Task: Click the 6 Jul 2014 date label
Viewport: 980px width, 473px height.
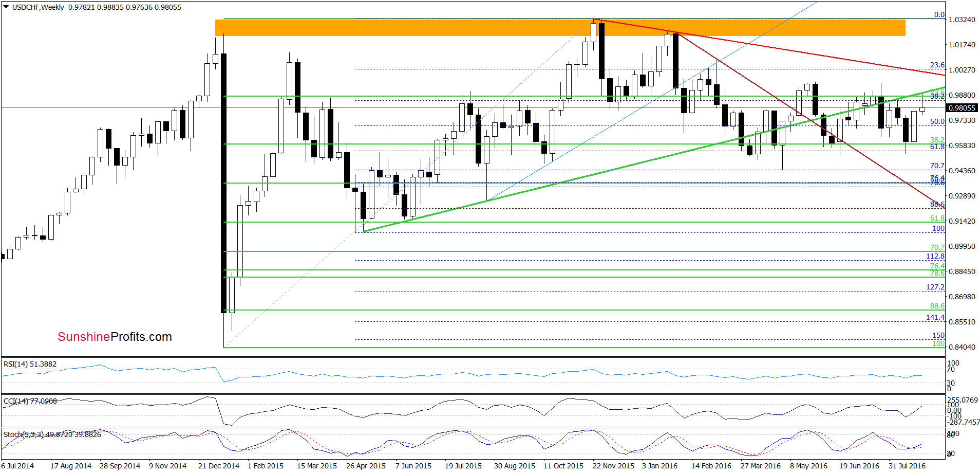Action: click(17, 466)
